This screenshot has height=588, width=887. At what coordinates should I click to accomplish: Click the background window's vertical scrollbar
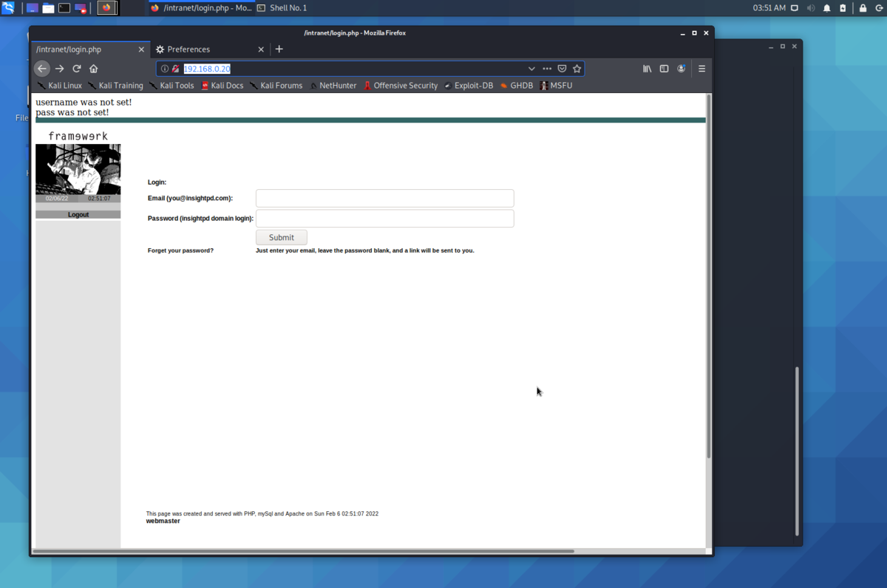[797, 451]
